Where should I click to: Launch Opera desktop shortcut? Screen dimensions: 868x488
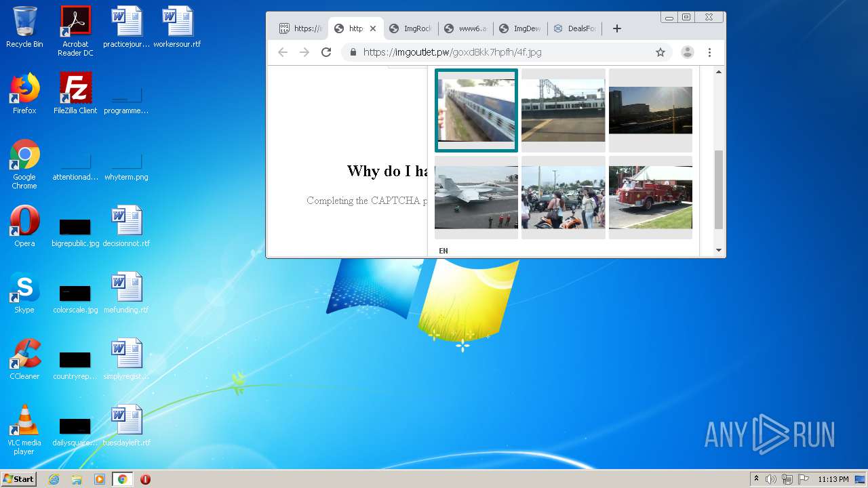pos(24,226)
